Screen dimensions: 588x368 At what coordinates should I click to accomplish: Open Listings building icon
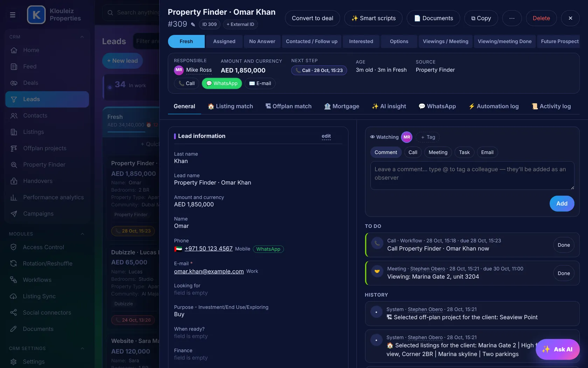(x=14, y=132)
